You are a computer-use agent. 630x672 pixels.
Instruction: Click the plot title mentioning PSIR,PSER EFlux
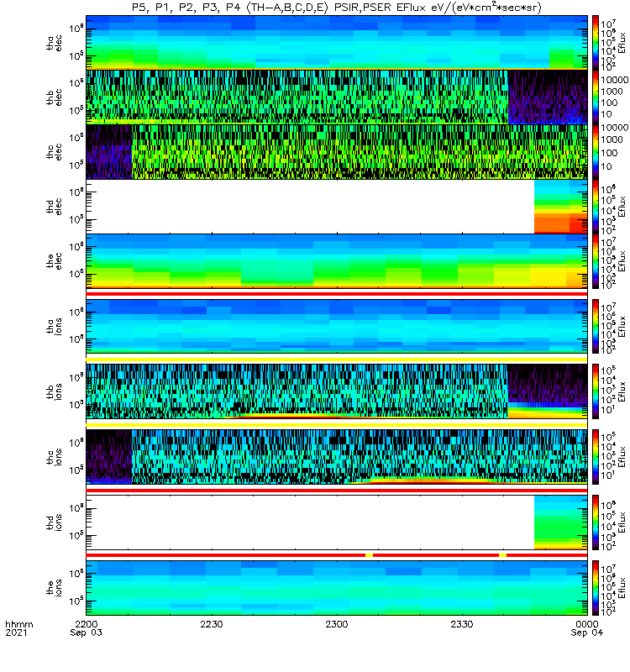point(337,8)
